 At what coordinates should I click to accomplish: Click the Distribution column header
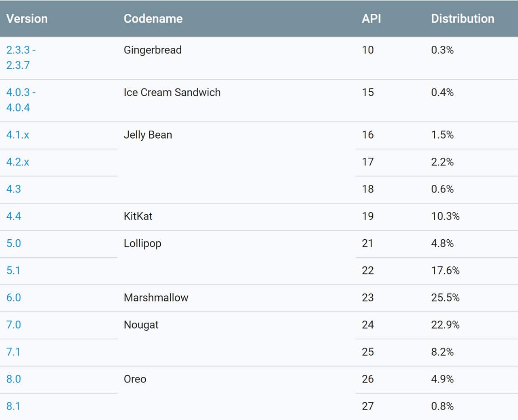coord(463,19)
